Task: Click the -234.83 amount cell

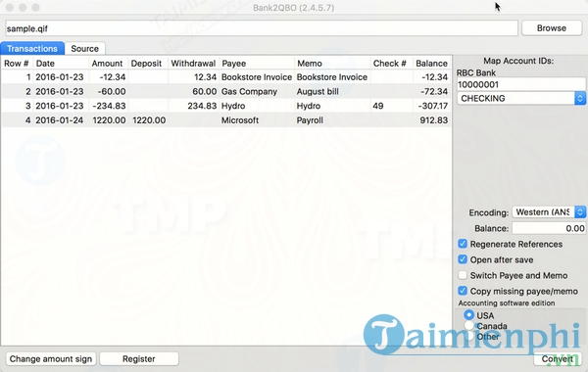Action: [109, 106]
